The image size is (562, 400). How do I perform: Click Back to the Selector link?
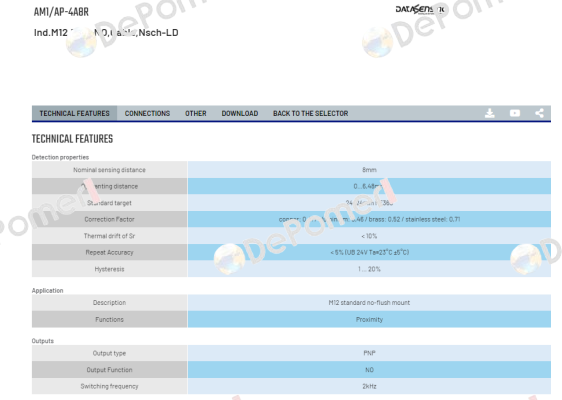tap(310, 114)
